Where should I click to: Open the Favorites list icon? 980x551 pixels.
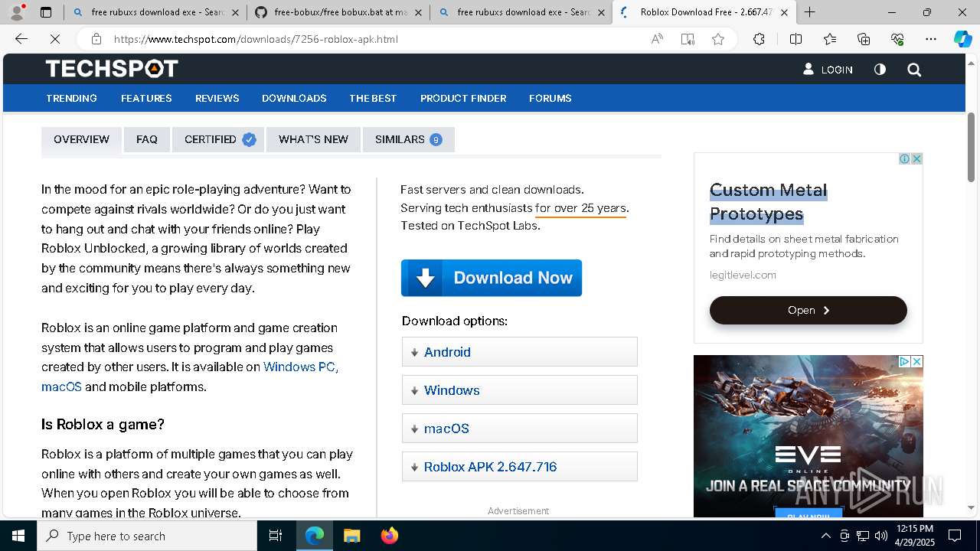tap(830, 39)
